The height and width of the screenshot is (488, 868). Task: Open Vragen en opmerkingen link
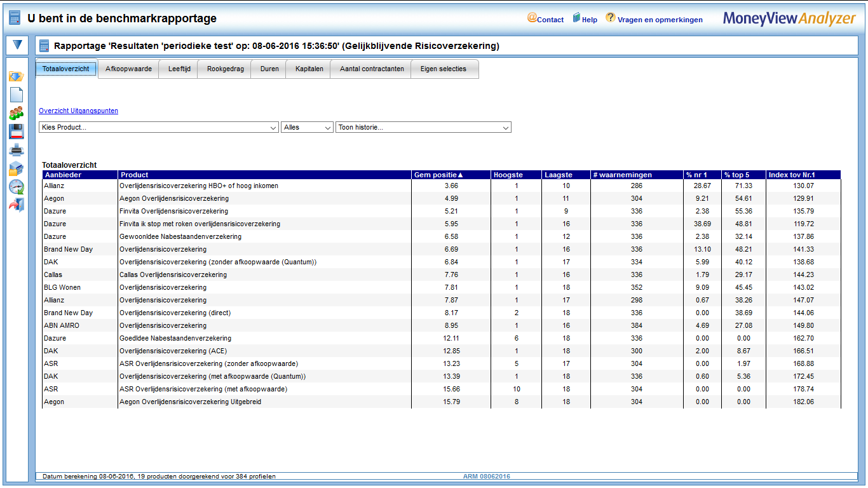click(x=660, y=20)
